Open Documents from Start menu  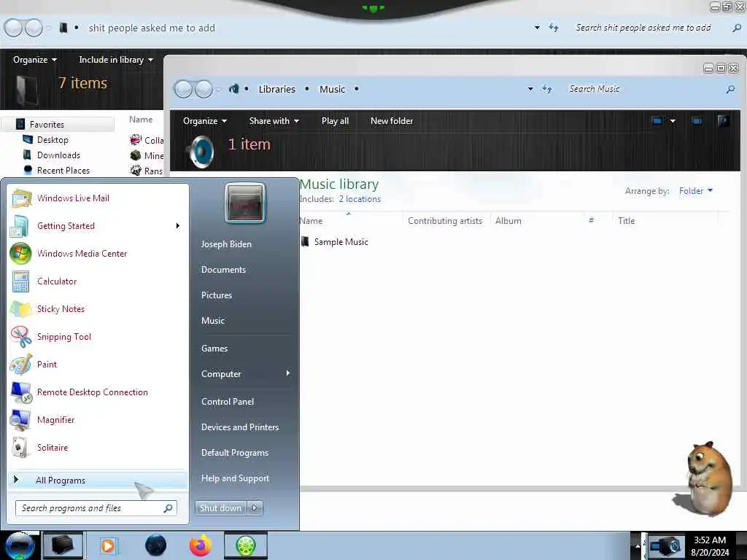coord(223,270)
